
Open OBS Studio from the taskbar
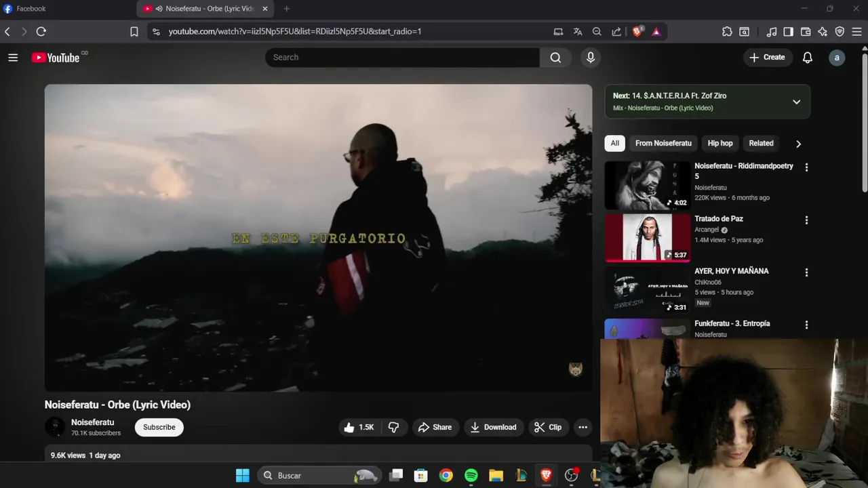click(572, 476)
